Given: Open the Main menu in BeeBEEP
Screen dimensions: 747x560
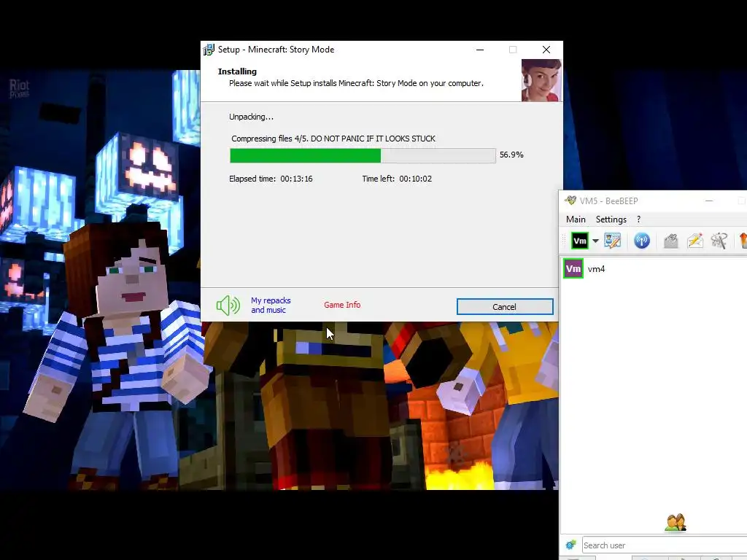Looking at the screenshot, I should click(x=576, y=219).
